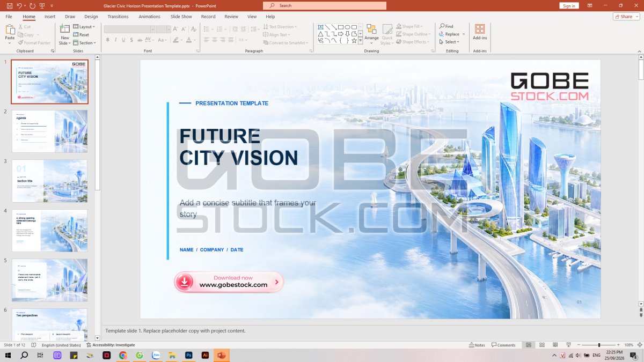The width and height of the screenshot is (644, 362).
Task: Choose the Right Arrow block shape
Action: point(341,34)
